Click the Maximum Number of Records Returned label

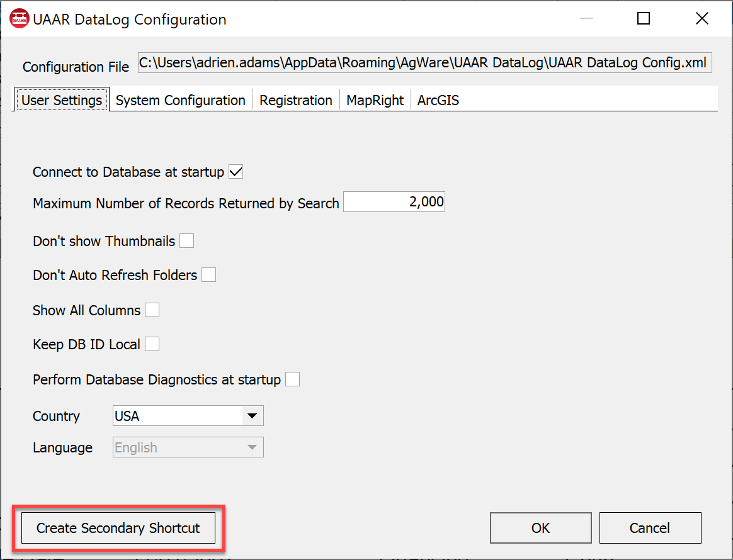[186, 204]
